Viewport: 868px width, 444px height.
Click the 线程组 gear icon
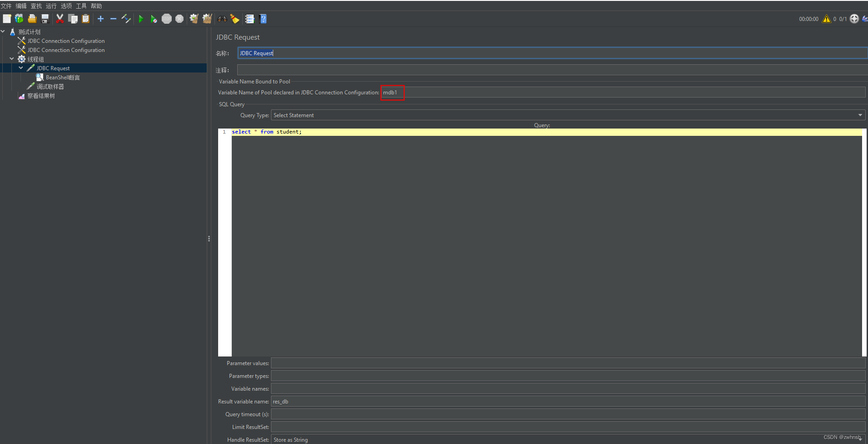21,59
